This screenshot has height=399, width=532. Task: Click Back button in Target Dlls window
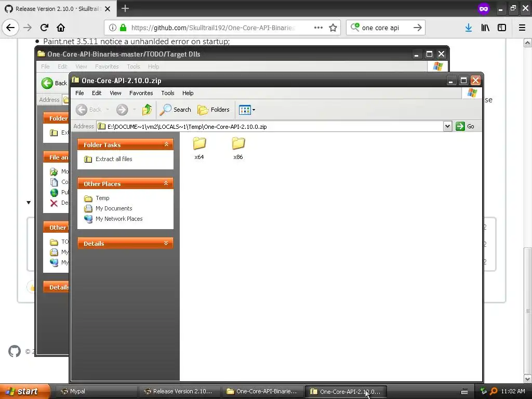click(x=54, y=83)
